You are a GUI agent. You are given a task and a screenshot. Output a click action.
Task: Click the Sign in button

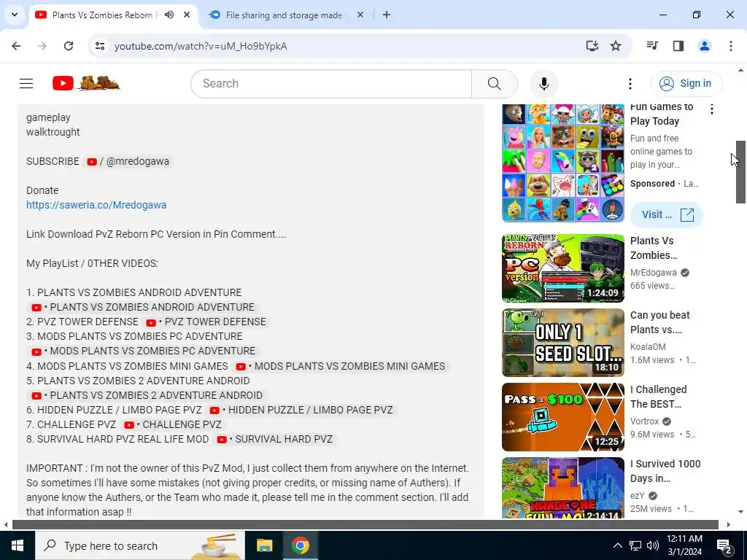pos(686,83)
